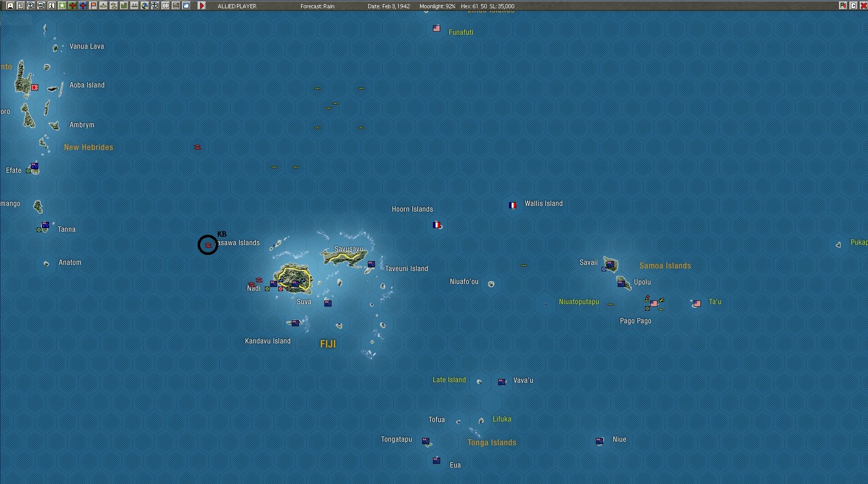Viewport: 868px width, 484px height.
Task: Select the Upolu base flag
Action: 621,283
